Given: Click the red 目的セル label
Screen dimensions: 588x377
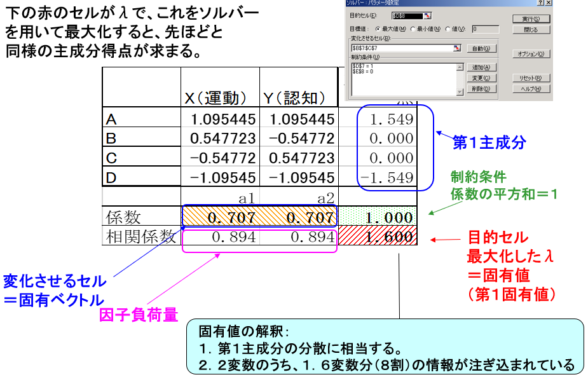Looking at the screenshot, I should 498,238.
